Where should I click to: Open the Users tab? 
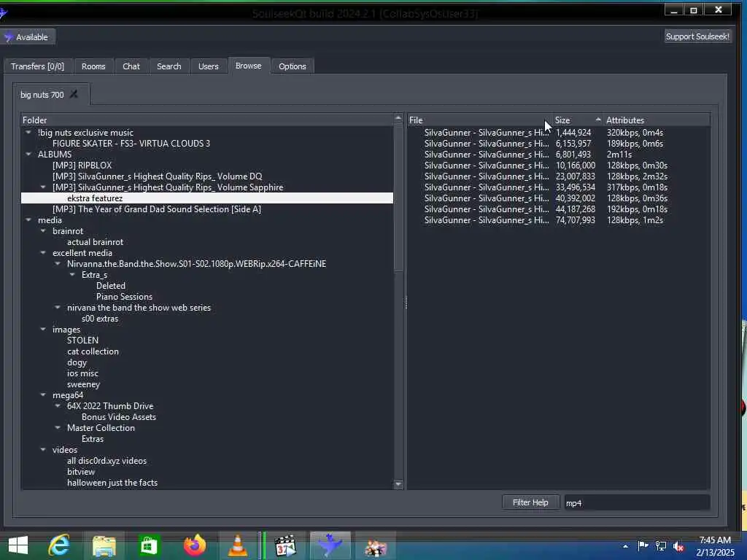pos(209,66)
